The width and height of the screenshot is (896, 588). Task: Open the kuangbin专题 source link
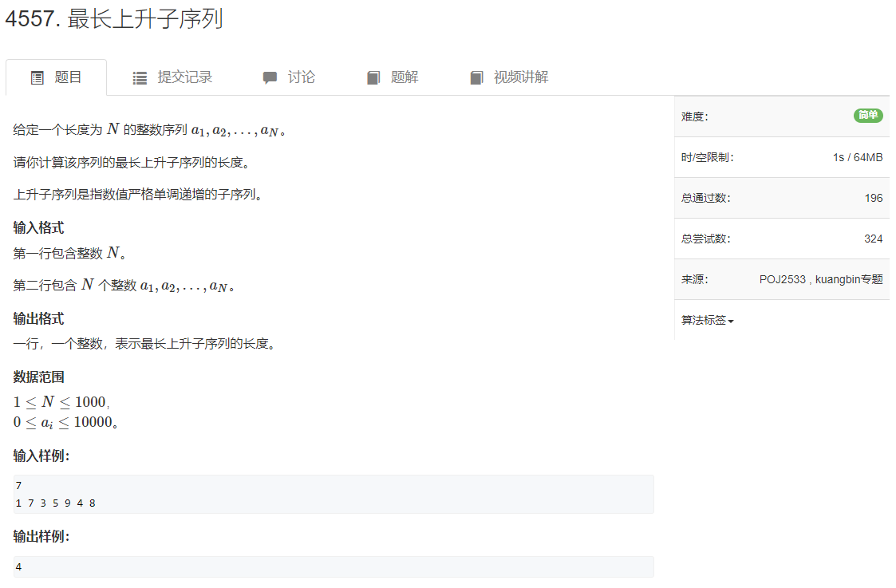[849, 279]
